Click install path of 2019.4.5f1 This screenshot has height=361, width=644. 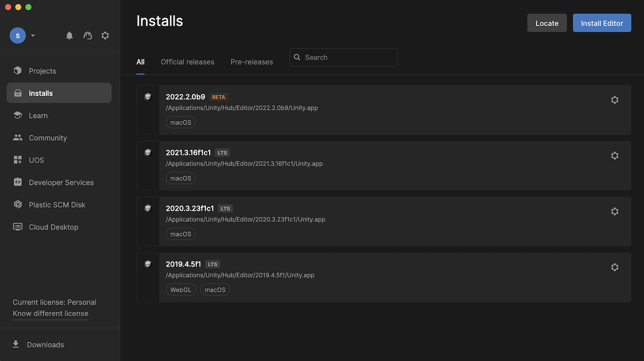240,275
